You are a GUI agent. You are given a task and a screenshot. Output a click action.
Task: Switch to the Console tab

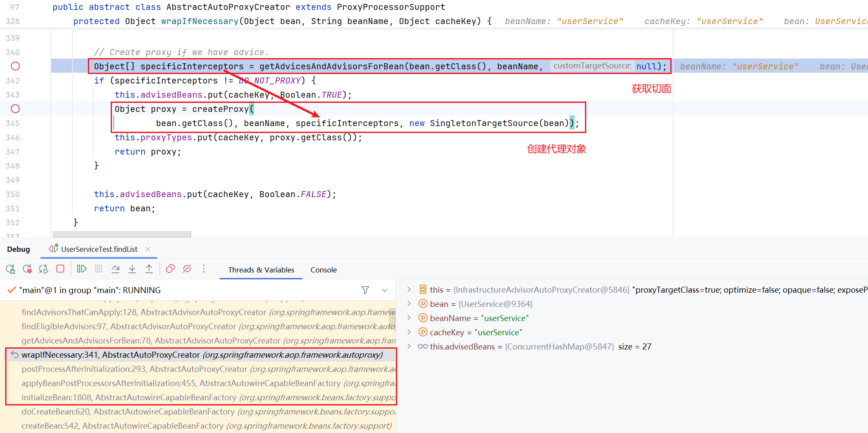[324, 270]
